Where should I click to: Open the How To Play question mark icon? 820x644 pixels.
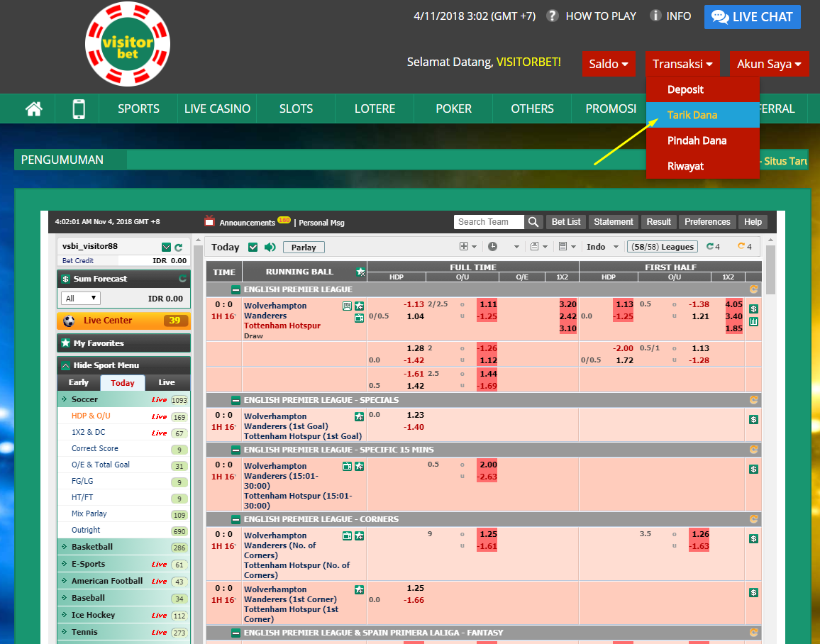553,16
